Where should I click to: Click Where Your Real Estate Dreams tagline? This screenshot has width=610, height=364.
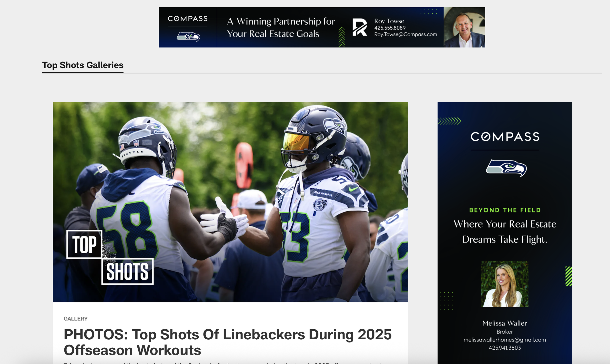pos(505,231)
